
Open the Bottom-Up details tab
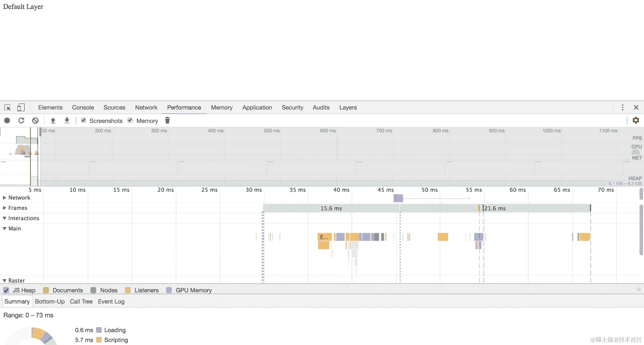click(x=50, y=302)
